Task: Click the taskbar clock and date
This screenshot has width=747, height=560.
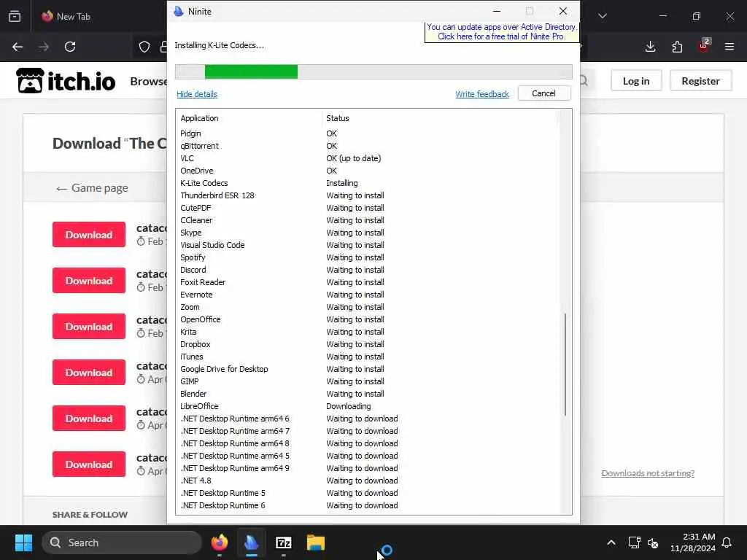Action: 693,542
